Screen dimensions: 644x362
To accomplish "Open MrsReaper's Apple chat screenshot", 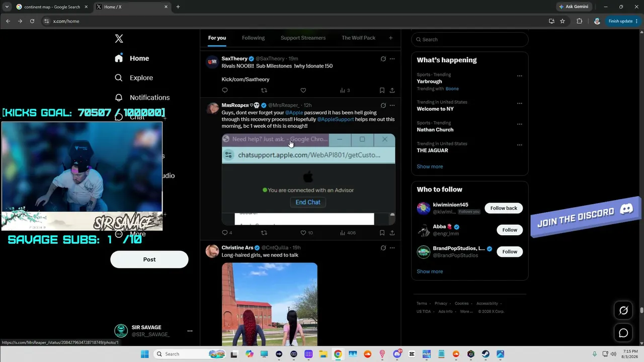I will pos(308,179).
